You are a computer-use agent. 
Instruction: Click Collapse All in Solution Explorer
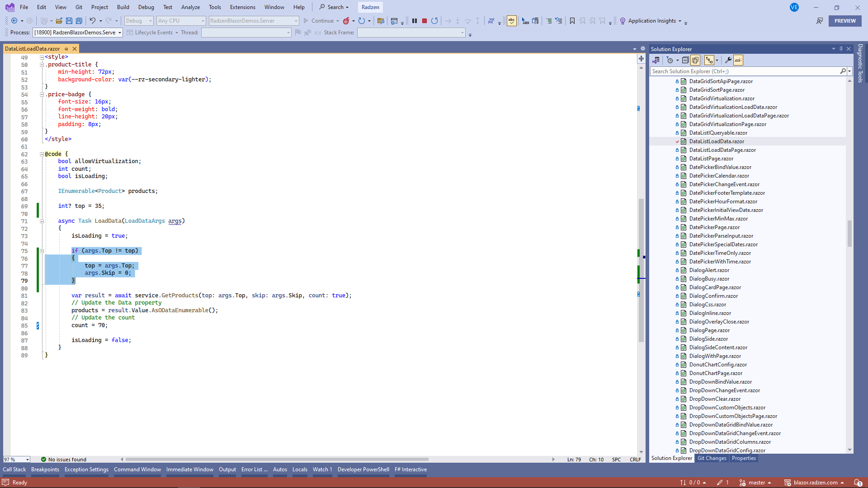[685, 60]
